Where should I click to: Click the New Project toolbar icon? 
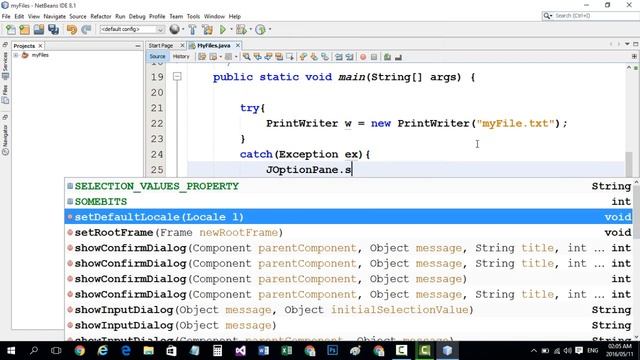(x=24, y=29)
